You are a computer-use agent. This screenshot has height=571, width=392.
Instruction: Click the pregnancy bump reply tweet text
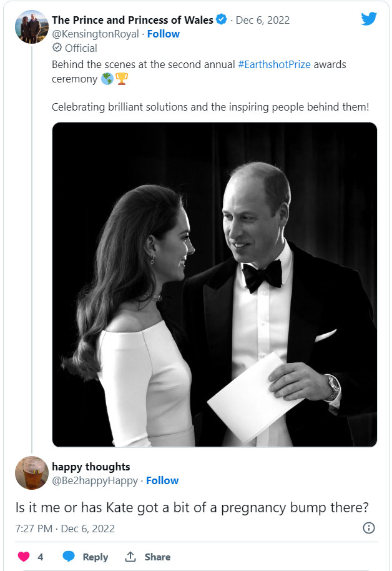[x=191, y=507]
